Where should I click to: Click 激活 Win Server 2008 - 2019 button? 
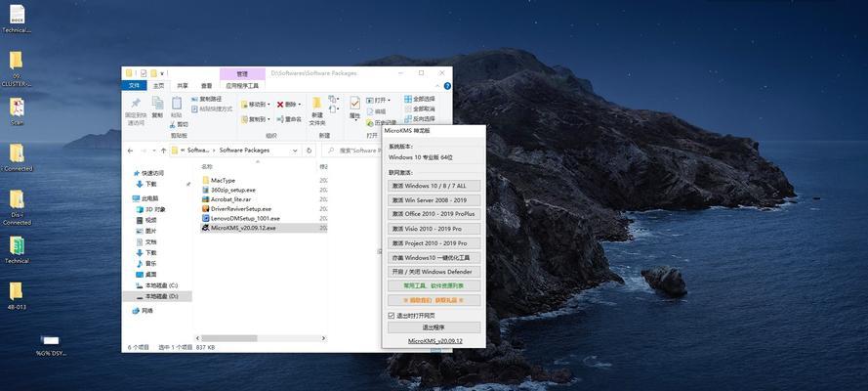coord(434,200)
